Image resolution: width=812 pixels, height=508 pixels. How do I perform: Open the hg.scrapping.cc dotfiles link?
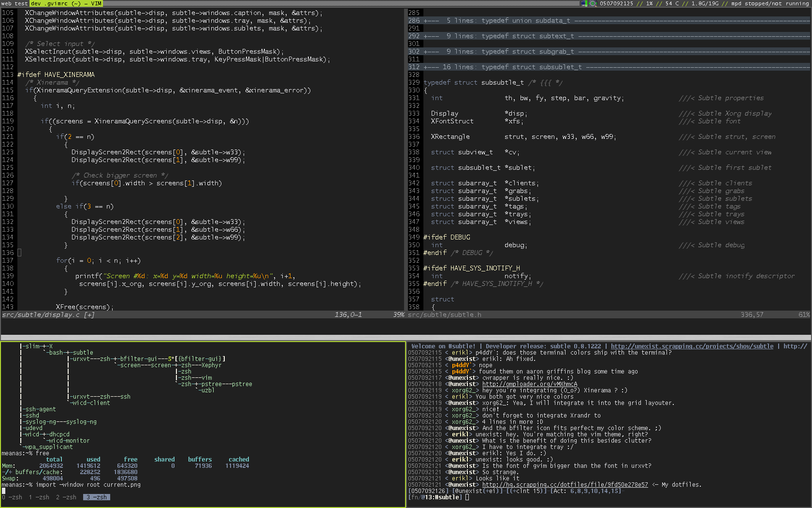tap(565, 485)
